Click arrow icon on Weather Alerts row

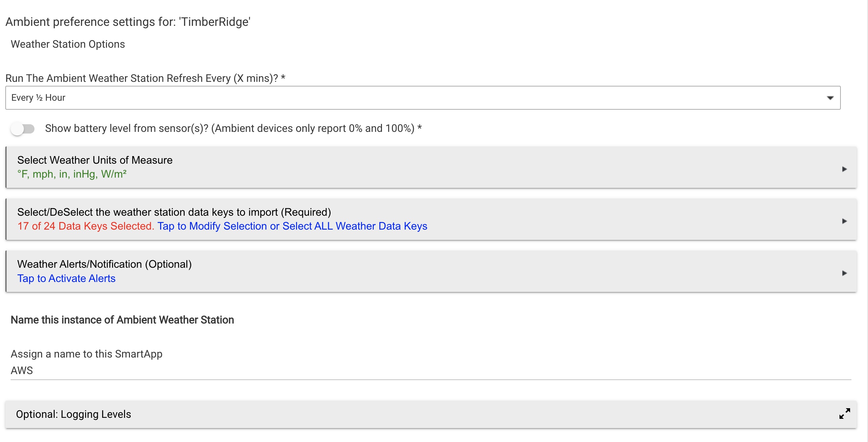point(844,273)
